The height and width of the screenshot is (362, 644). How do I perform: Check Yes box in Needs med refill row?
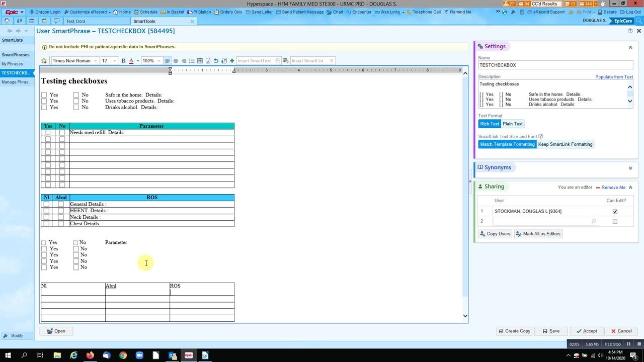48,133
